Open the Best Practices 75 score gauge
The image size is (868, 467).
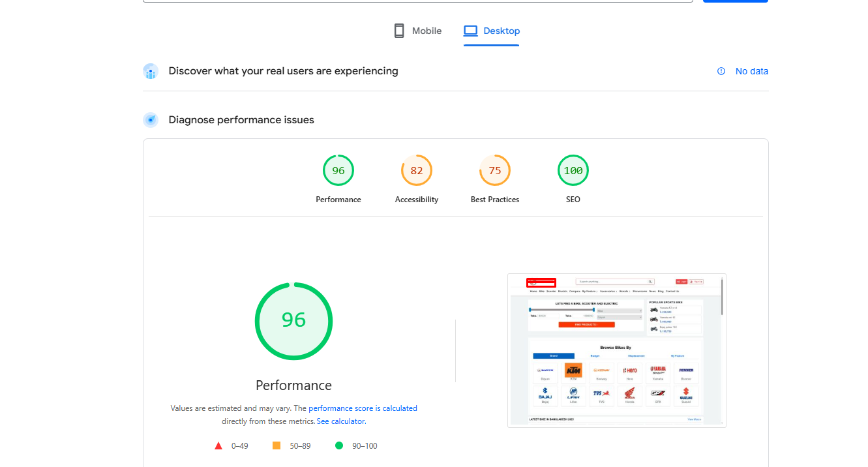(495, 171)
